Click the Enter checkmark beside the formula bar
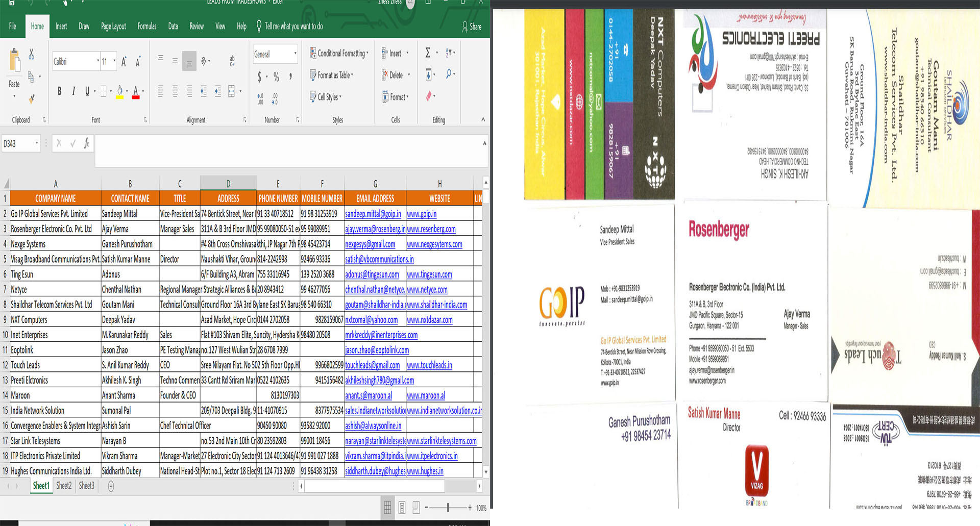Image resolution: width=980 pixels, height=526 pixels. (72, 143)
